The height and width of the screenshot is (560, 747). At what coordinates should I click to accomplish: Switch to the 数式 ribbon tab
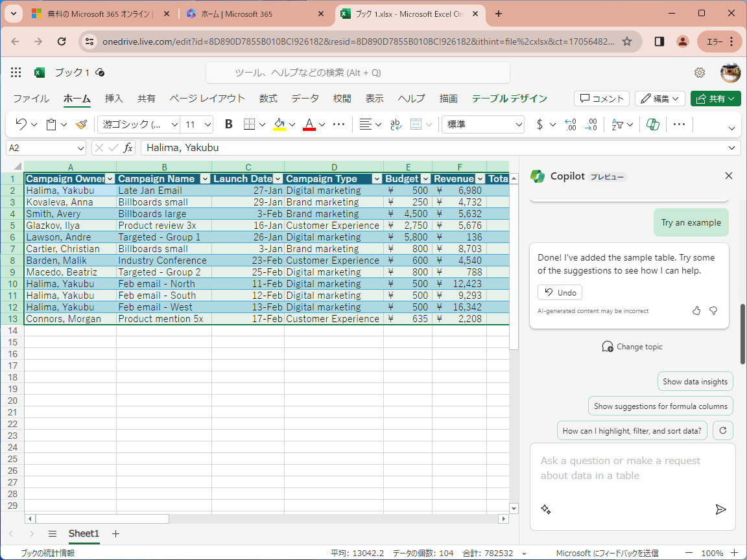click(x=268, y=99)
